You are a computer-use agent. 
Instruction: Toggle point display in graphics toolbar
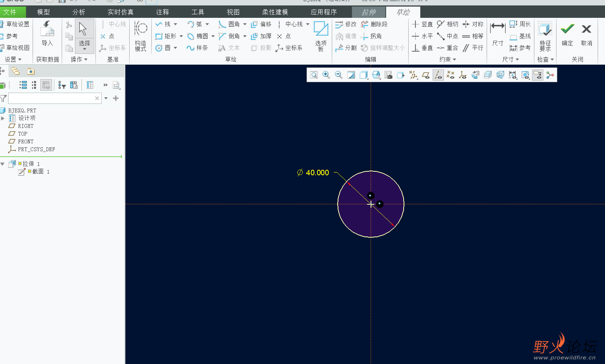pyautogui.click(x=451, y=75)
